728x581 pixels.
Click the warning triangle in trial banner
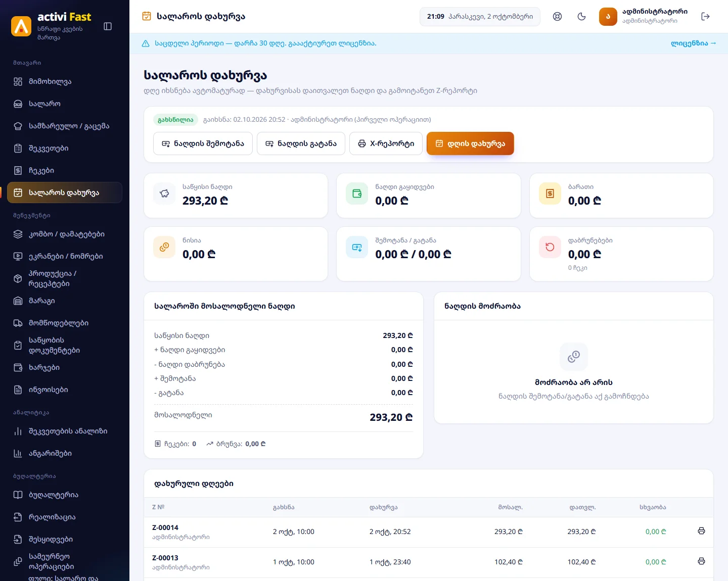click(146, 43)
